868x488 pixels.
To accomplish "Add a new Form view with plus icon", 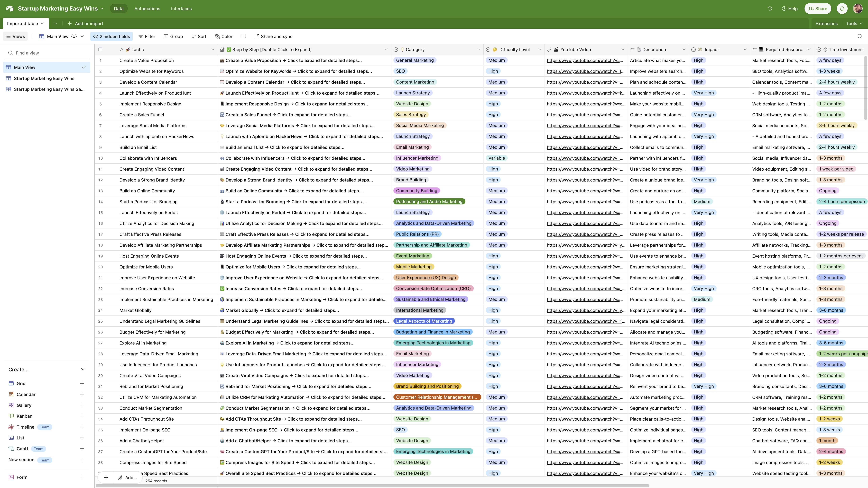I will point(82,477).
